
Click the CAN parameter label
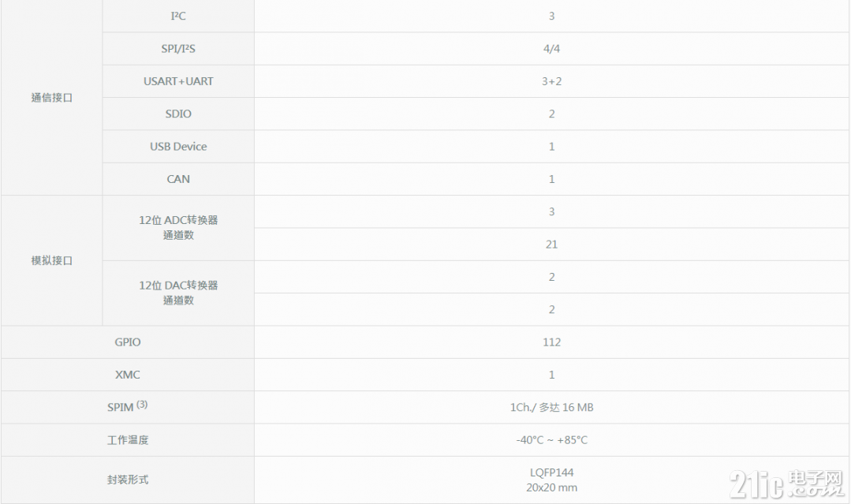(x=178, y=179)
